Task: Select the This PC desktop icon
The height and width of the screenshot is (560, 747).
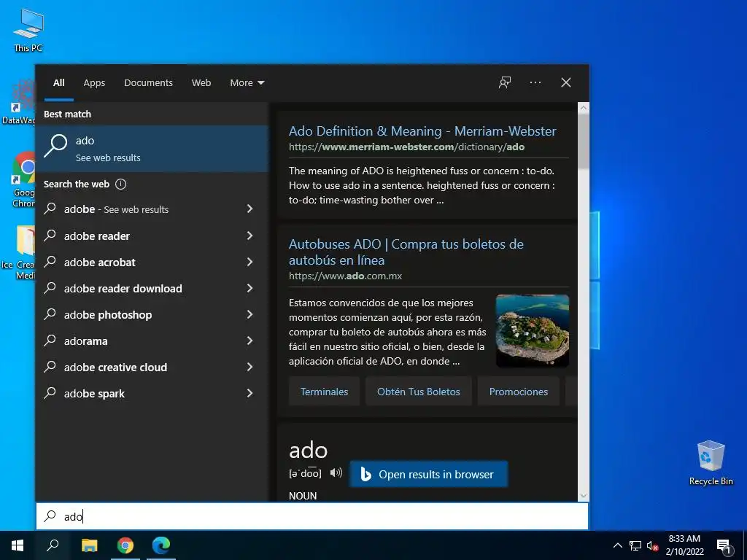Action: [28, 30]
